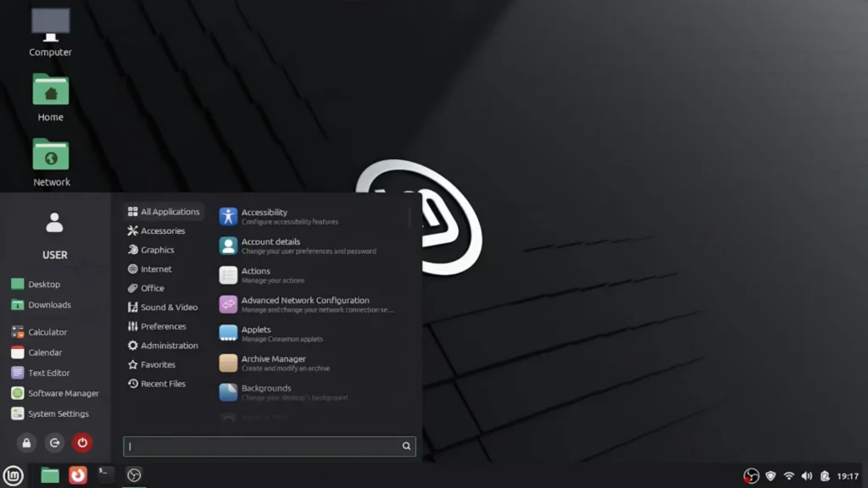Open the update manager shield tray icon
Viewport: 868px width, 488px height.
771,476
